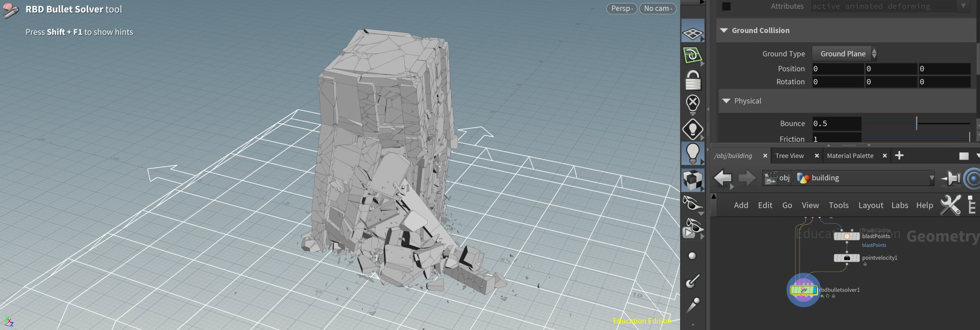Open the Go menu

[787, 205]
